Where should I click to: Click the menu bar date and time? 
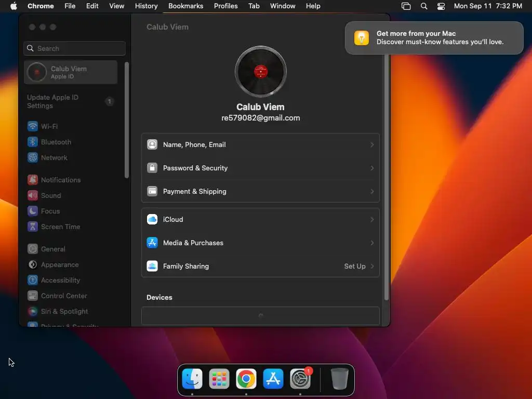(488, 6)
